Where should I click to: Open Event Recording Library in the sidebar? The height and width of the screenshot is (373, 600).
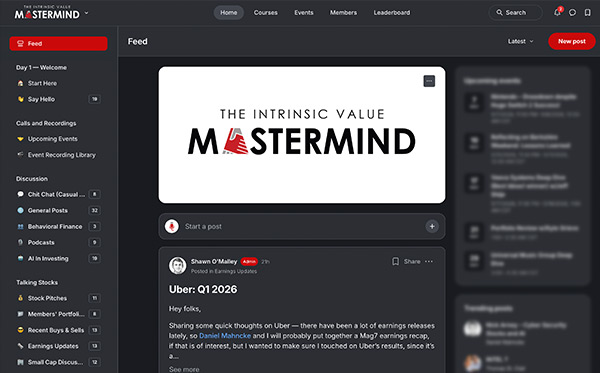pos(59,155)
